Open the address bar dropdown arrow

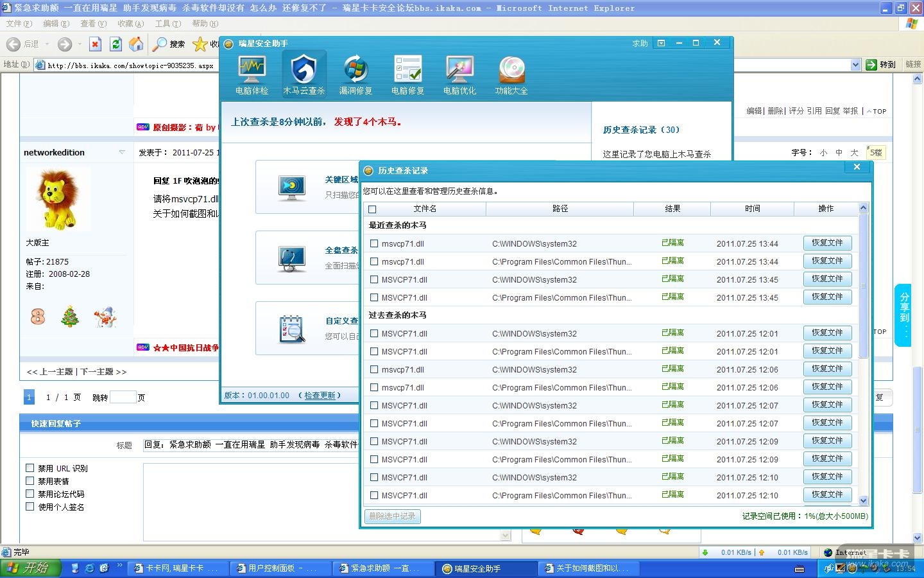coord(855,64)
